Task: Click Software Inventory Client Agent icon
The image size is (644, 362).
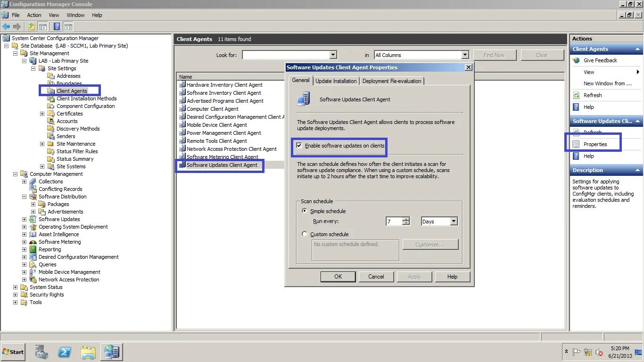Action: 182,93
